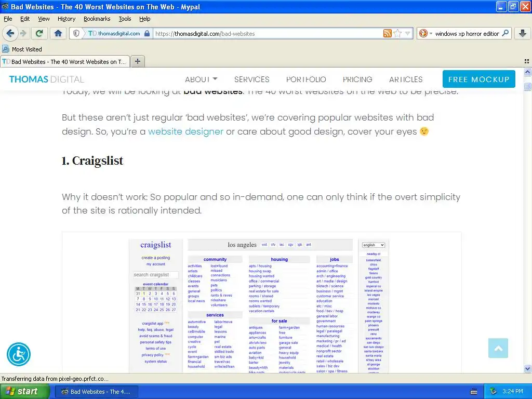Click the scrollbar down arrow
Image resolution: width=532 pixels, height=399 pixels.
point(527,368)
